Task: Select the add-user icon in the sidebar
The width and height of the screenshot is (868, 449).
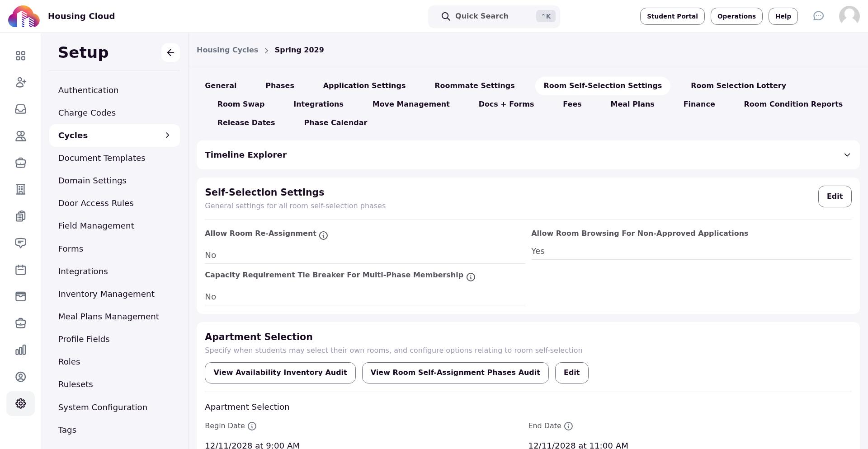Action: pos(20,82)
